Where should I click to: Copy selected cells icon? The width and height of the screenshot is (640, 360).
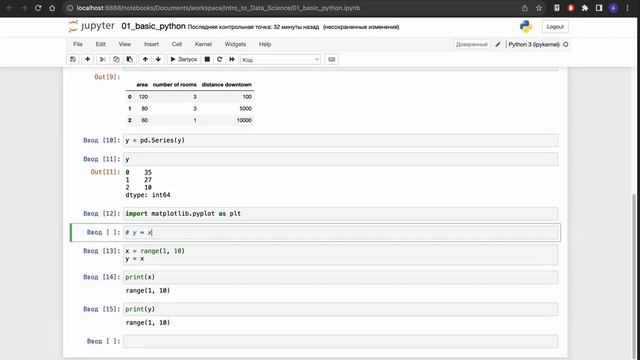pyautogui.click(x=116, y=60)
